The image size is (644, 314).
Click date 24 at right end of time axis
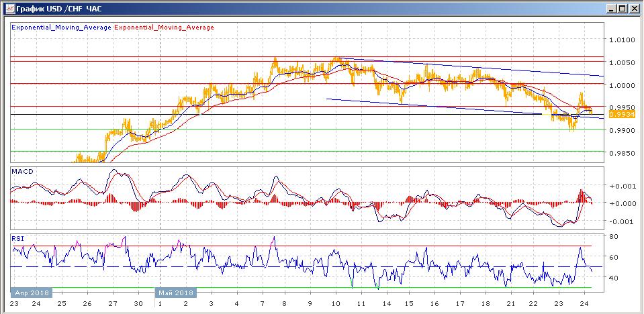coord(585,303)
